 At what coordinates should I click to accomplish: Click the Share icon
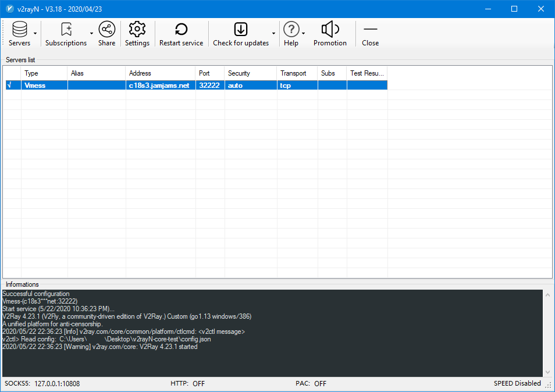coord(106,30)
